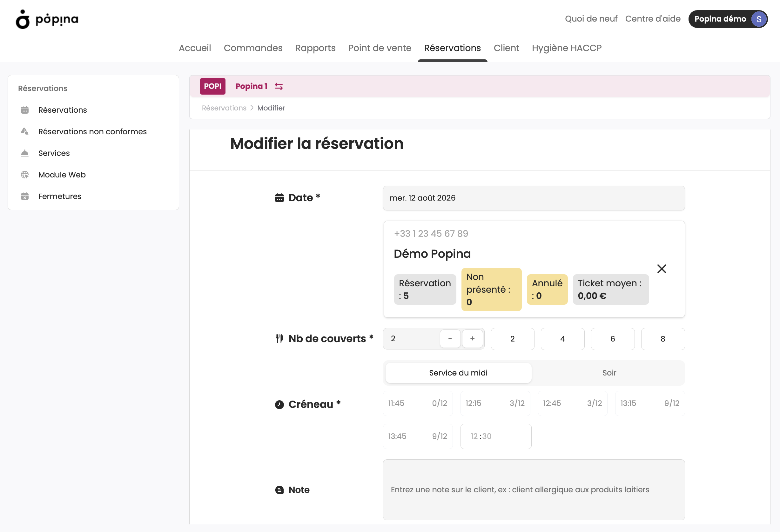Click the custom time 12:30 field

tap(496, 436)
